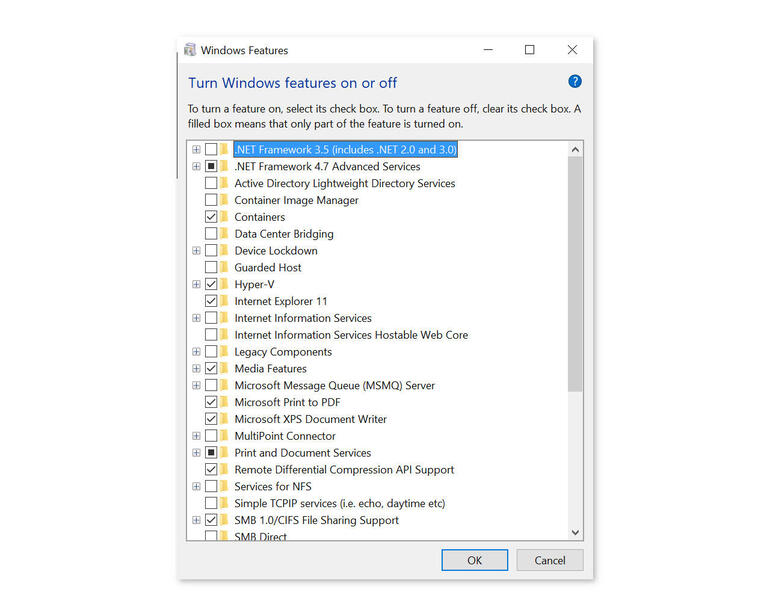Check the Guarded Host feature

[x=211, y=267]
